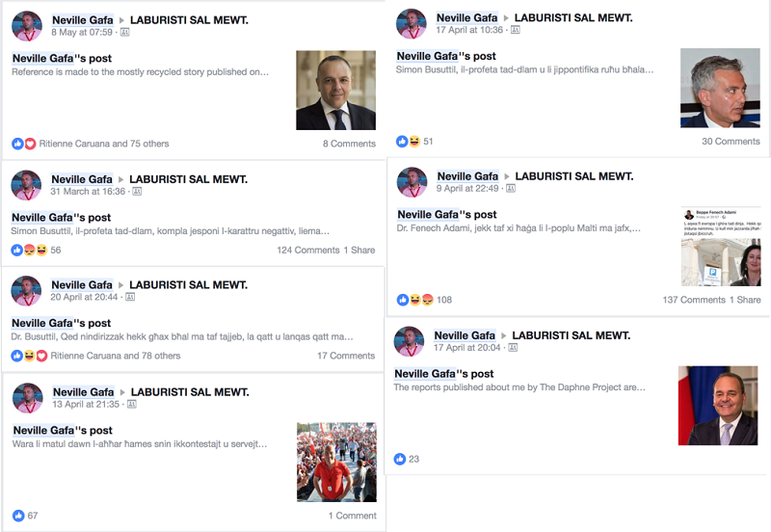The image size is (771, 532).
Task: Click the angry reaction icon on 31 March post
Action: (30, 251)
